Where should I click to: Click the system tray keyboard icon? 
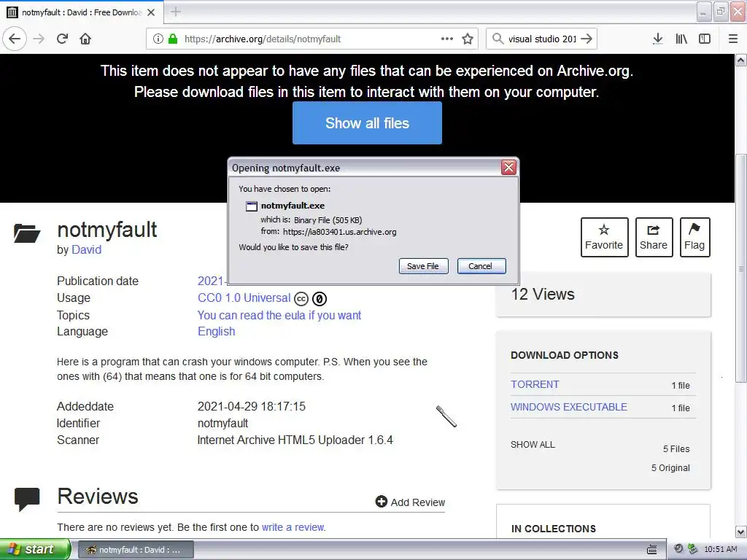coord(651,550)
